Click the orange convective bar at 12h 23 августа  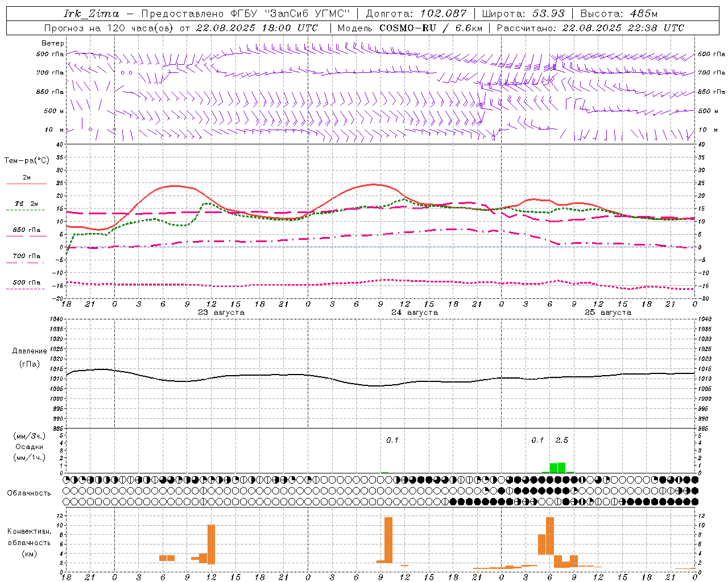(x=211, y=544)
